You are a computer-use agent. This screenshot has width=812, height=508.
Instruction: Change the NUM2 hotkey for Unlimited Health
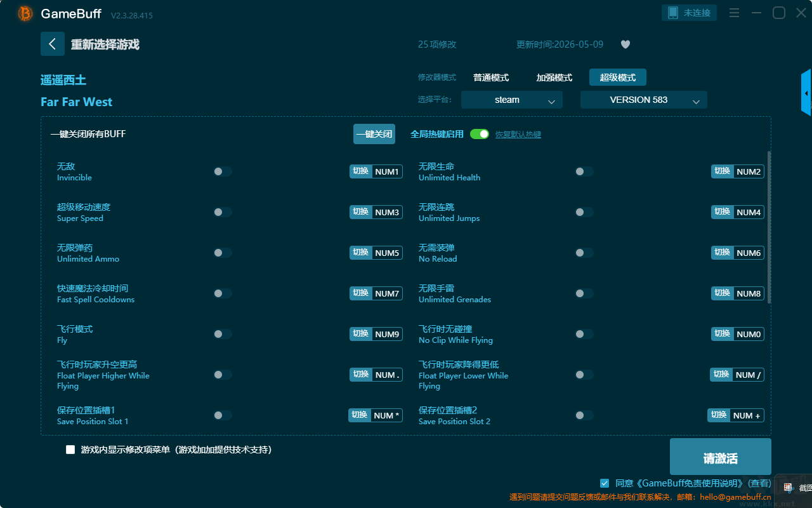tap(749, 171)
